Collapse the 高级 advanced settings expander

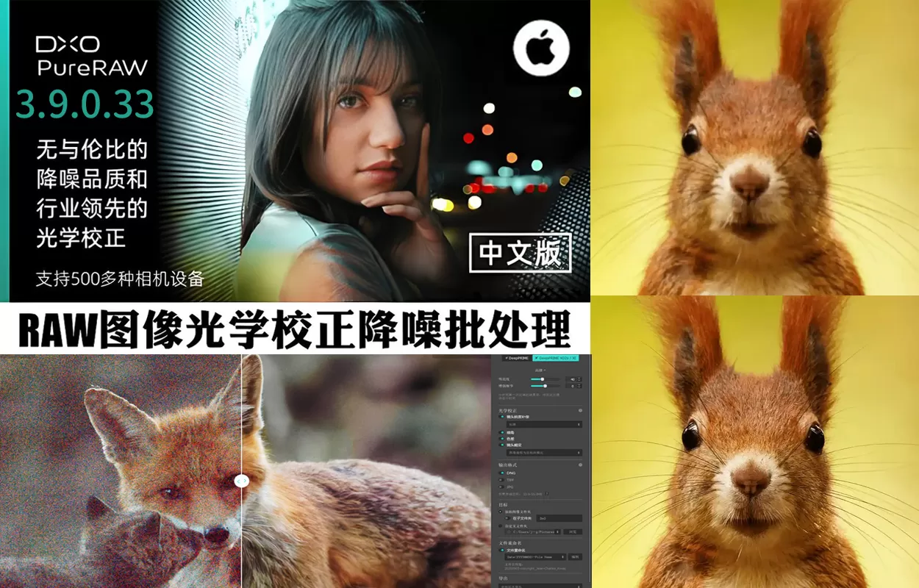pos(540,370)
